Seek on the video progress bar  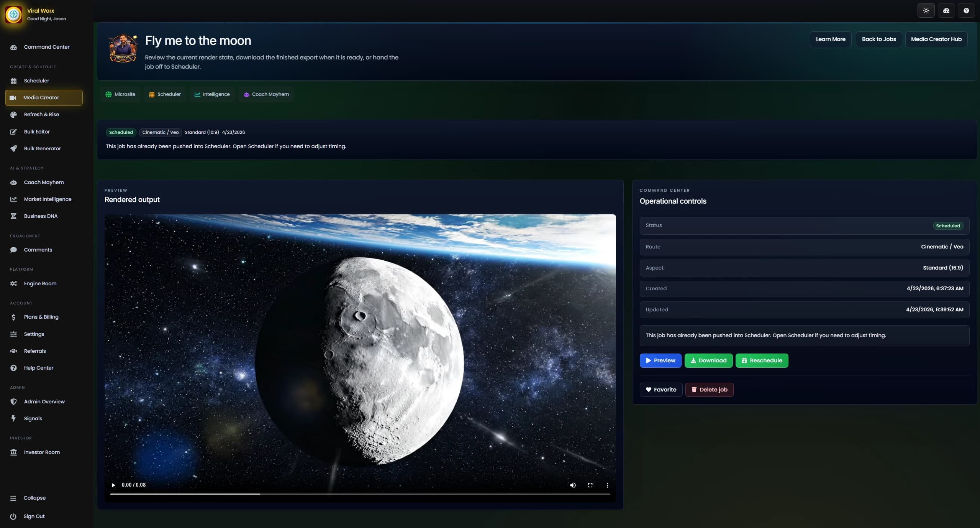pos(360,494)
